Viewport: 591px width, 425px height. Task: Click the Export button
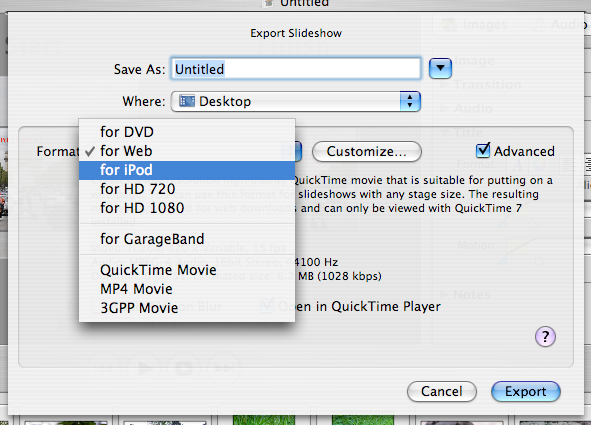[x=526, y=391]
